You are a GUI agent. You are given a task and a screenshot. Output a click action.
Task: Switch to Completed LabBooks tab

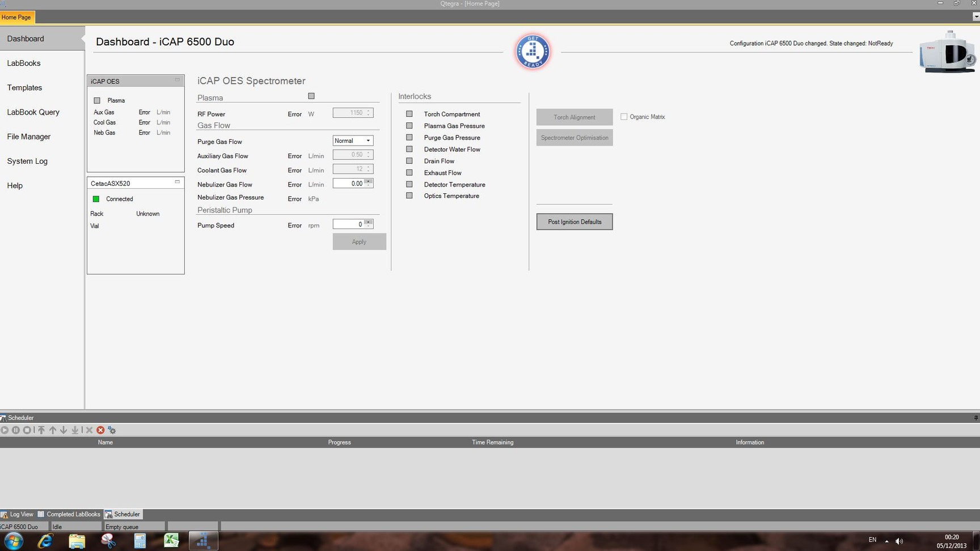click(x=69, y=514)
